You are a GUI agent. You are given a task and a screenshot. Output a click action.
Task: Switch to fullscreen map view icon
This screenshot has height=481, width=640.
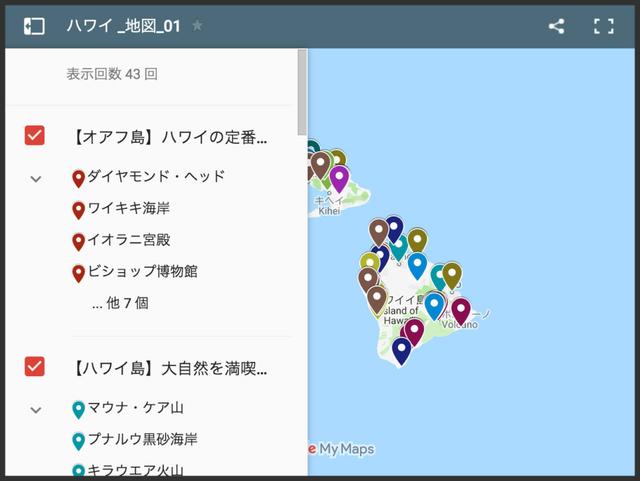[x=604, y=27]
